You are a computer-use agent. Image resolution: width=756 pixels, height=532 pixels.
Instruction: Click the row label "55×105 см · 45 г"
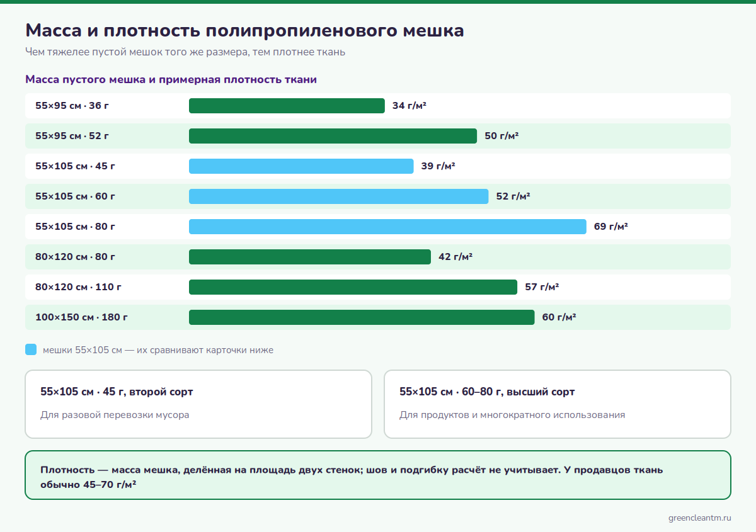coord(75,166)
